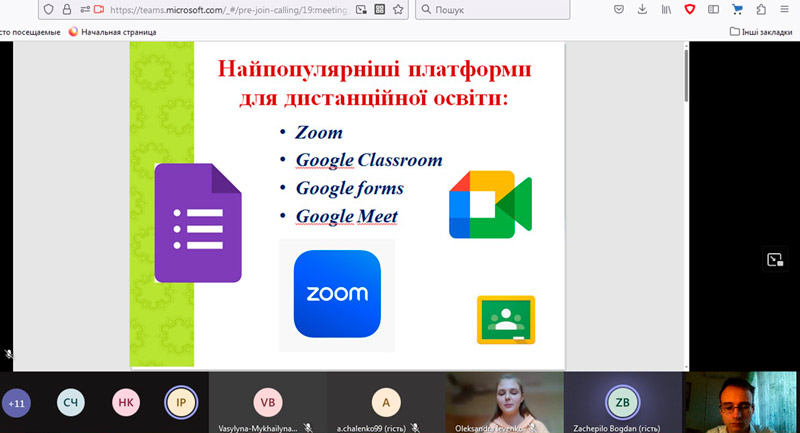Click the picture-in-picture icon on right
Viewport: 800px width, 433px height.
(774, 259)
